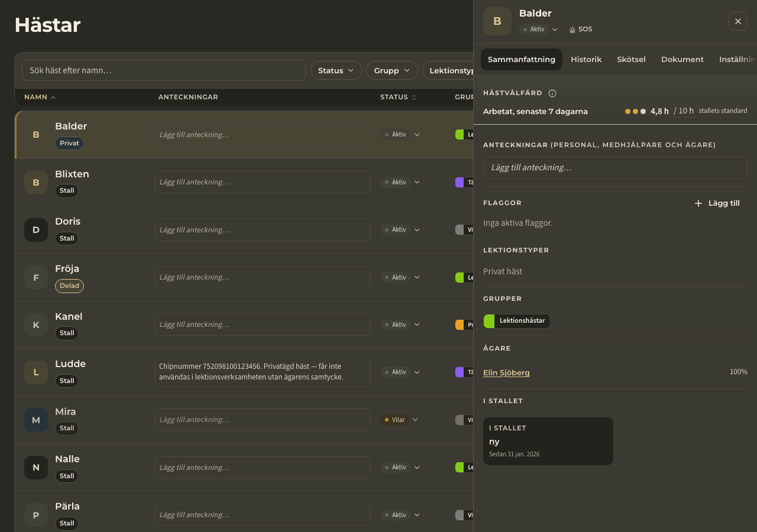The height and width of the screenshot is (532, 757).
Task: Click the Lektionshästar group tag in the panel
Action: [517, 321]
